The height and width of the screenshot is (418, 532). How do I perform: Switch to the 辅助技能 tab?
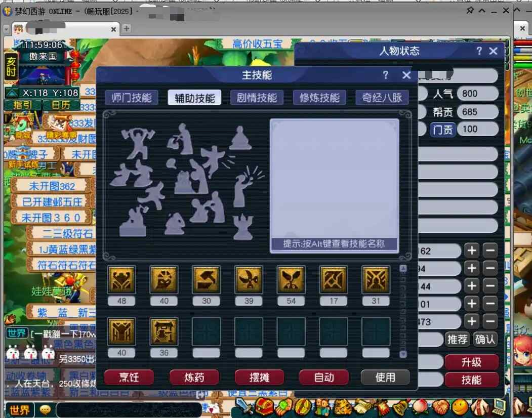(194, 98)
